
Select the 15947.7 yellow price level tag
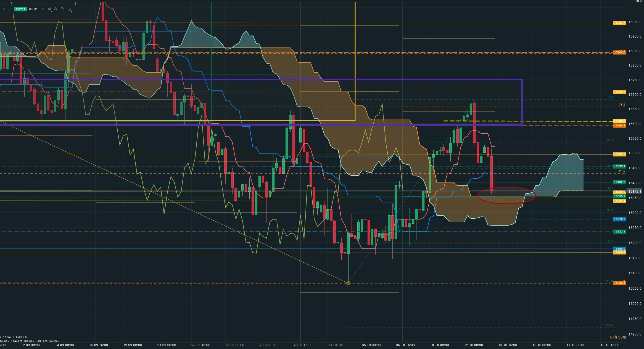point(619,23)
